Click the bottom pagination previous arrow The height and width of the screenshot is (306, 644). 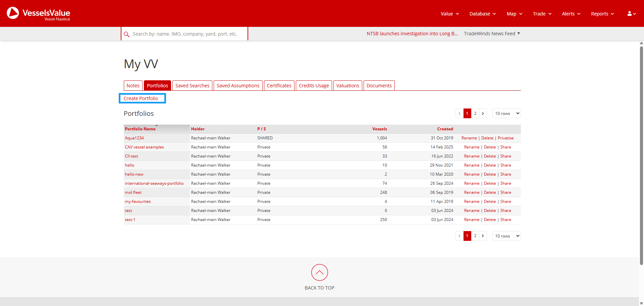(x=460, y=236)
